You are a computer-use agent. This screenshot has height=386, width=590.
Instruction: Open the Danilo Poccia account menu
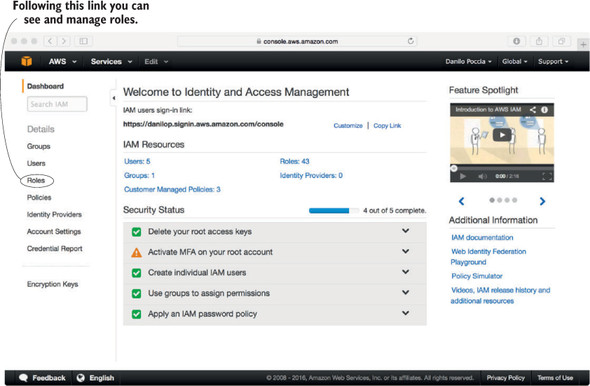(x=468, y=61)
